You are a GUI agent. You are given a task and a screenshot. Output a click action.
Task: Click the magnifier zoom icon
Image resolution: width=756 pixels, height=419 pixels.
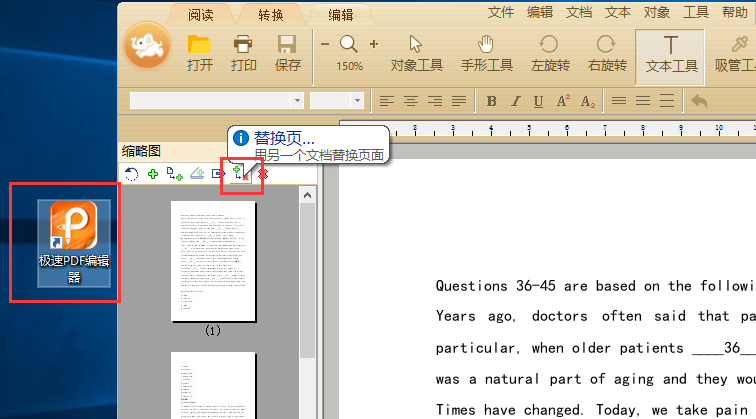click(349, 44)
